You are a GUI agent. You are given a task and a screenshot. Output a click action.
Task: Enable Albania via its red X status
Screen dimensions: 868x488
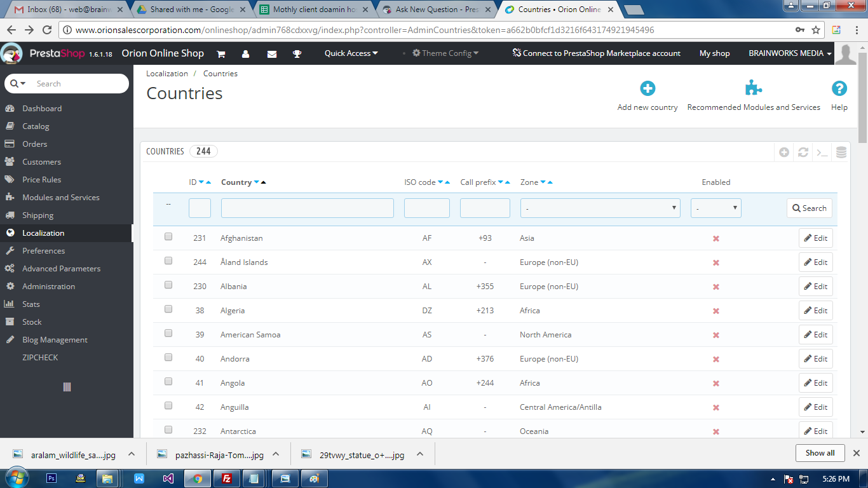coord(716,287)
